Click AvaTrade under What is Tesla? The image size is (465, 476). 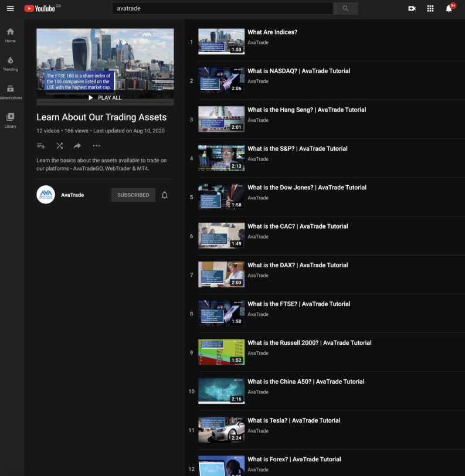point(258,431)
